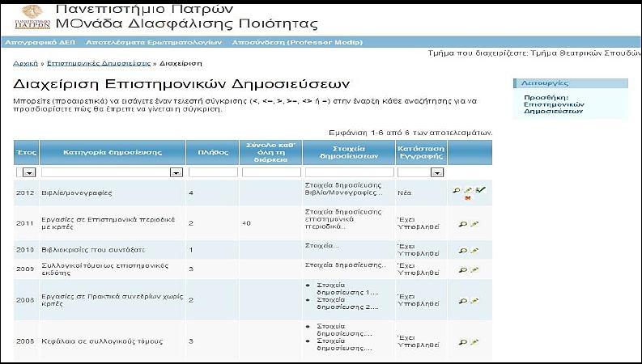Focus the Πλήθος filter input field
Viewport: 642px width, 364px height.
pyautogui.click(x=213, y=172)
